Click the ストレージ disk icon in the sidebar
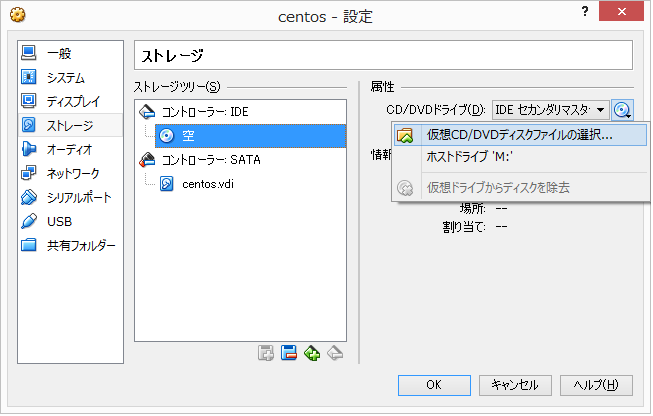Image resolution: width=653 pixels, height=416 pixels. click(29, 125)
